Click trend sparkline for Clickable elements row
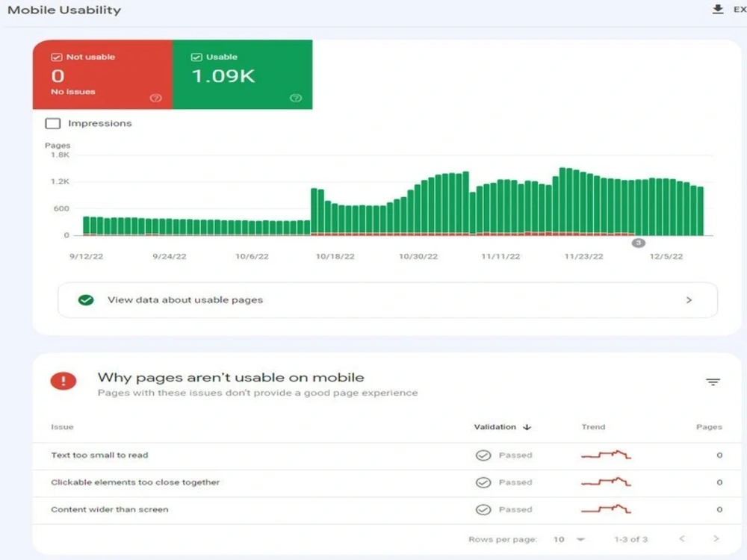The height and width of the screenshot is (560, 747). point(606,482)
